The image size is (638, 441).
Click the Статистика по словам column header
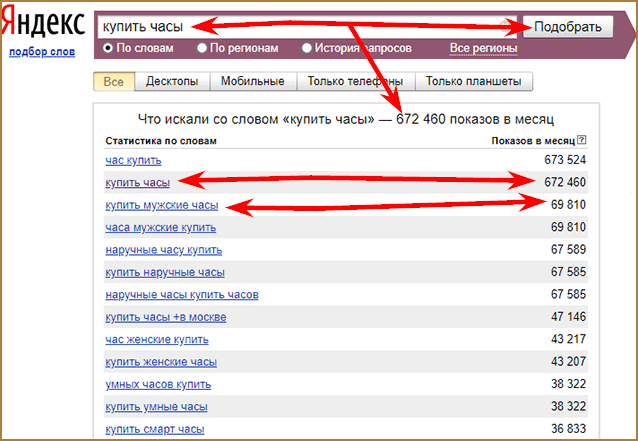(161, 141)
